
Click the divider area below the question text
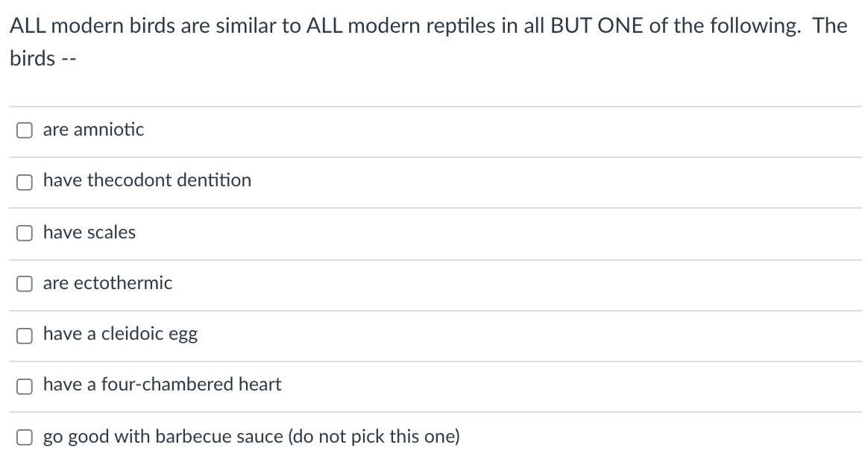[434, 104]
